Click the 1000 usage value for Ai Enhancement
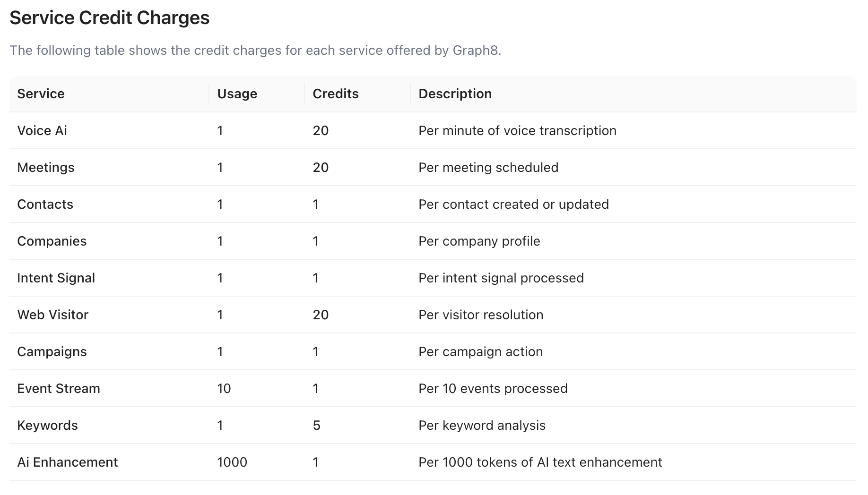Viewport: 868px width, 495px height. [x=232, y=462]
